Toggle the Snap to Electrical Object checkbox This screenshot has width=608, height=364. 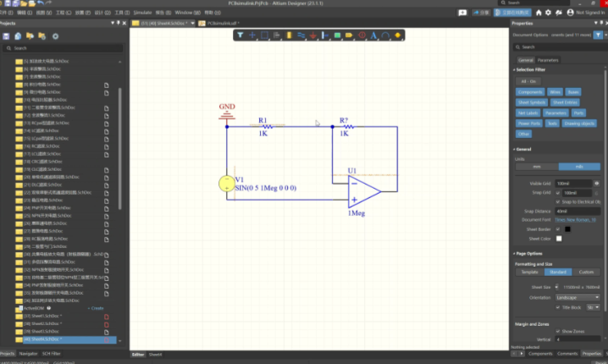point(559,201)
